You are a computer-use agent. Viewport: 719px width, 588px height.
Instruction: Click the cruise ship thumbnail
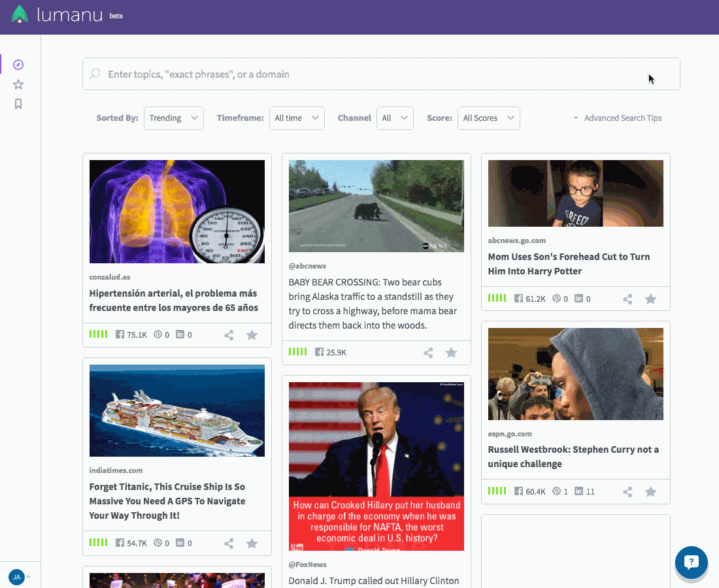coord(177,411)
